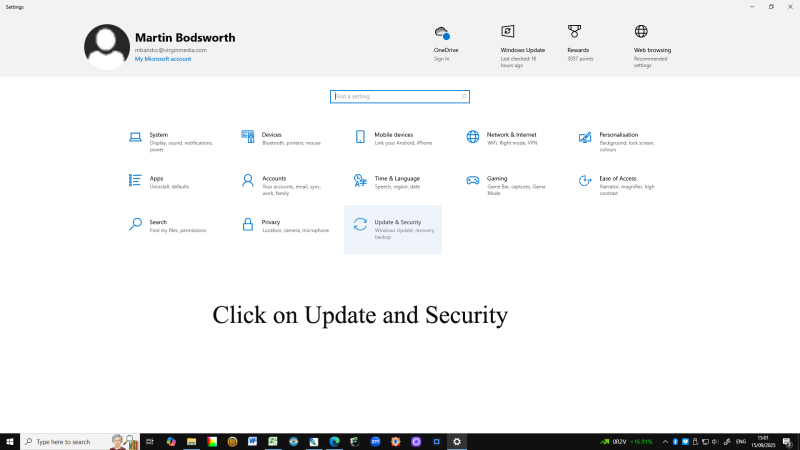Open Accounts settings
800x450 pixels.
(274, 179)
